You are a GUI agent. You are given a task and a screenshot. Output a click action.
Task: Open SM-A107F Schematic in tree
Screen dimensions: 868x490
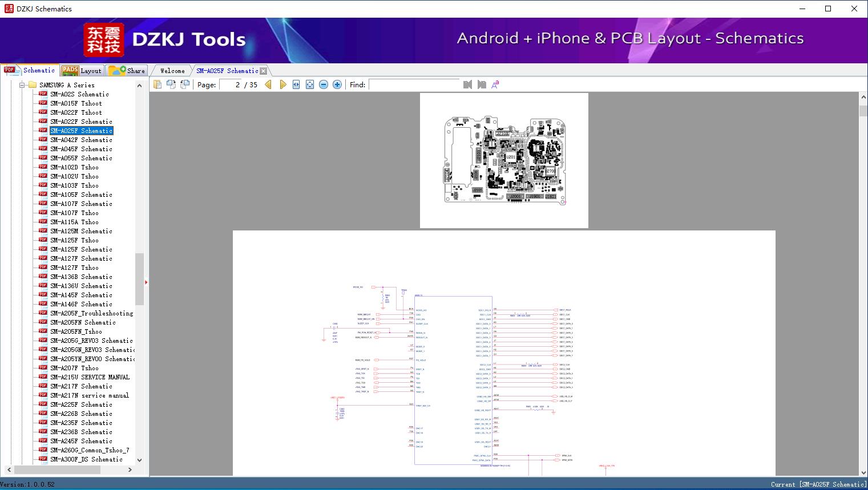[x=81, y=204]
